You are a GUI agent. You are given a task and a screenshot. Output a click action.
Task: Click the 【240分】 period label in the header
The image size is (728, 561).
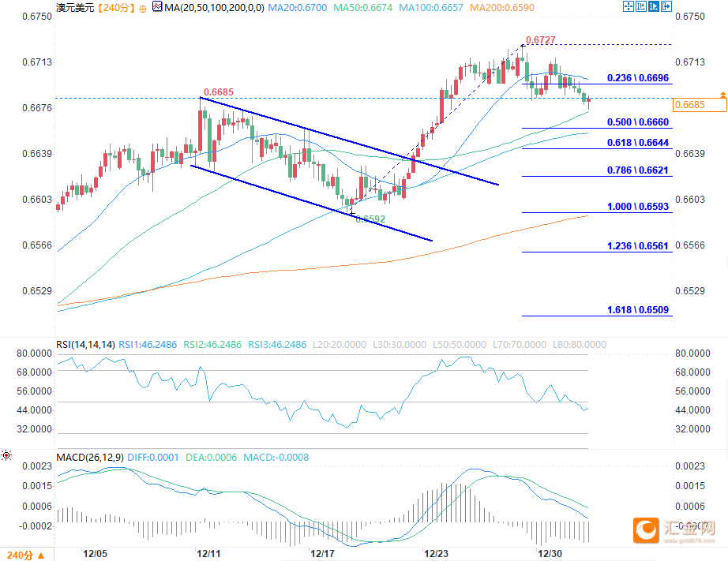point(116,8)
